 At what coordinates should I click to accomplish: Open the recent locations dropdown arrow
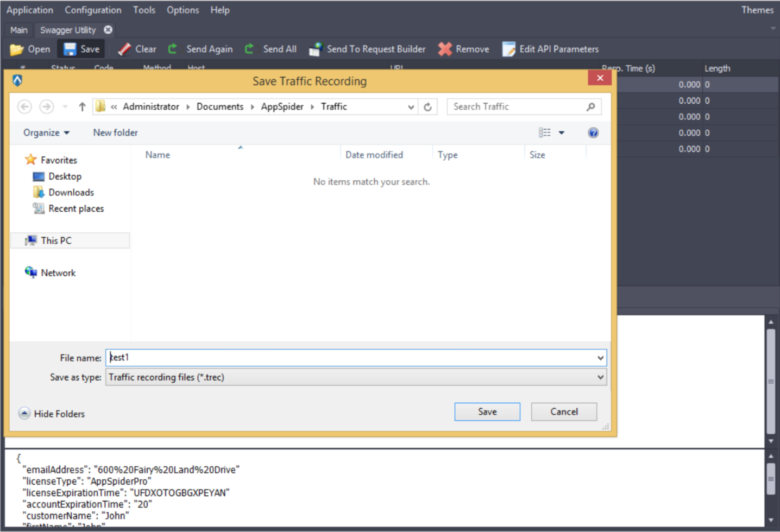tap(65, 107)
